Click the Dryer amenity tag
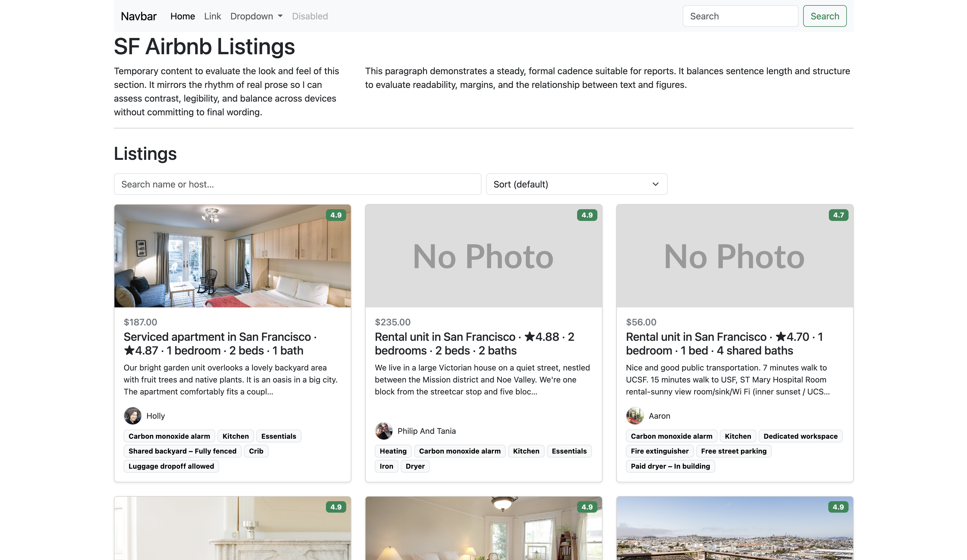 coord(415,466)
